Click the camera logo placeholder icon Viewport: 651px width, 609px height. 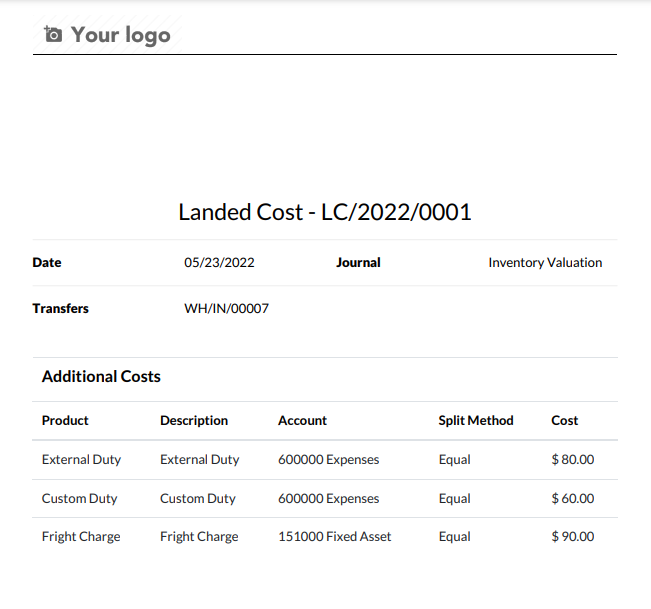(x=53, y=34)
